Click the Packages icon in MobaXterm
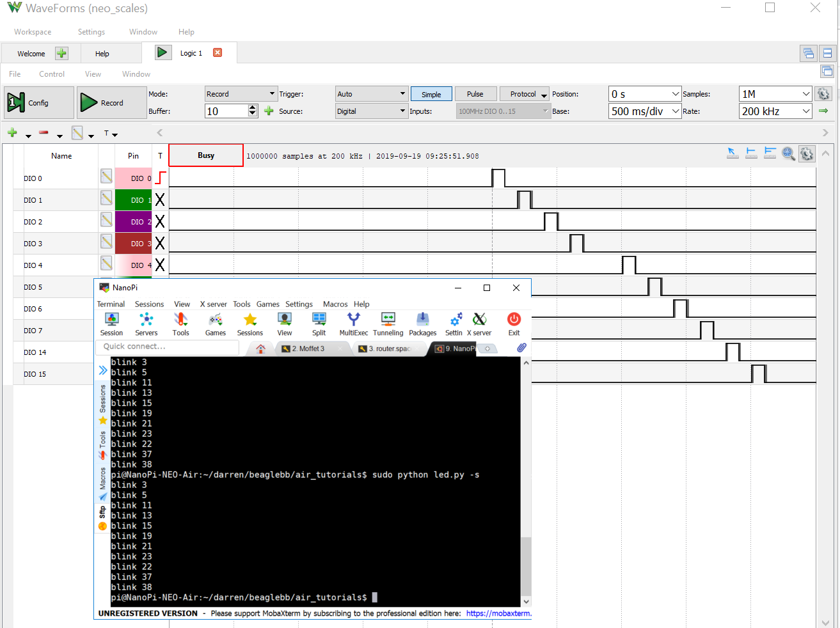Image resolution: width=840 pixels, height=628 pixels. 422,324
